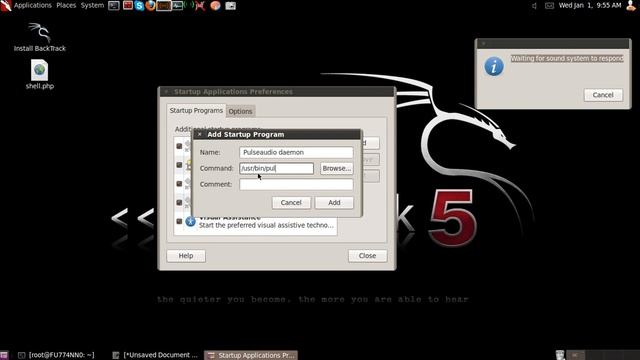
Task: Click the date and time clock
Action: click(x=590, y=5)
